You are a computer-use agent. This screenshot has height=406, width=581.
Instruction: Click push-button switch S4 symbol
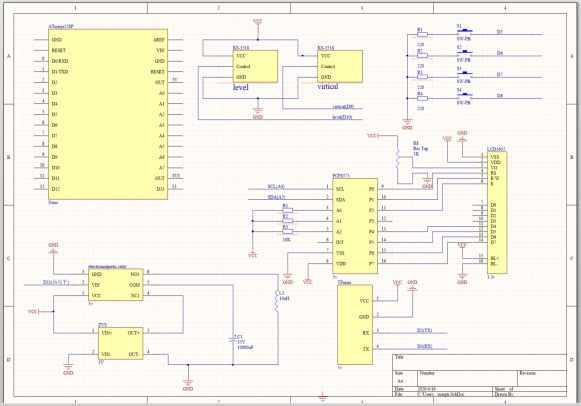pyautogui.click(x=464, y=96)
